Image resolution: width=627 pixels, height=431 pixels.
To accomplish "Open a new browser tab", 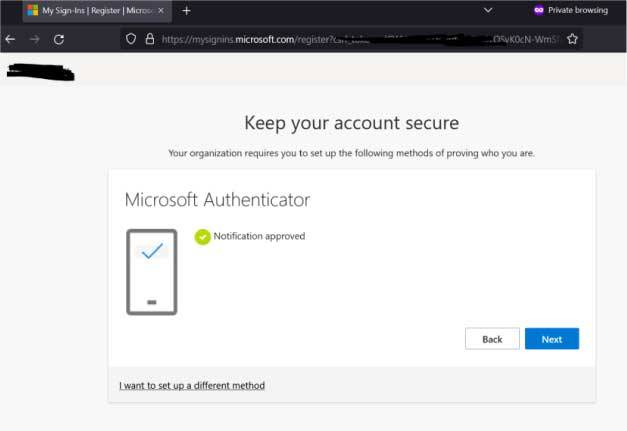I will coord(186,10).
